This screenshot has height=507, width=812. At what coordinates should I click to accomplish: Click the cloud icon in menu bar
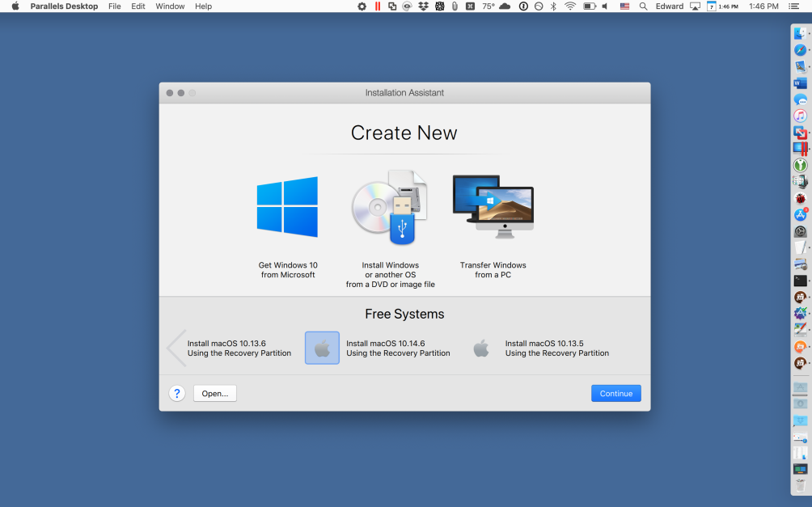[505, 6]
